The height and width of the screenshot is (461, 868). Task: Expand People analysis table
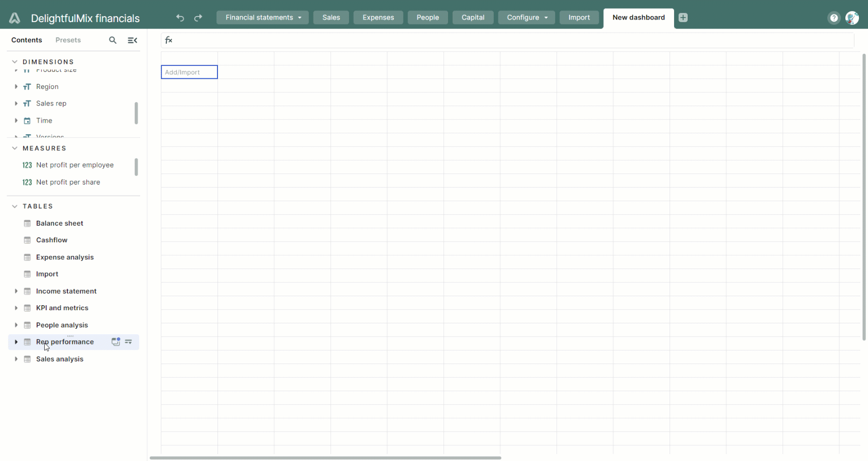point(16,325)
